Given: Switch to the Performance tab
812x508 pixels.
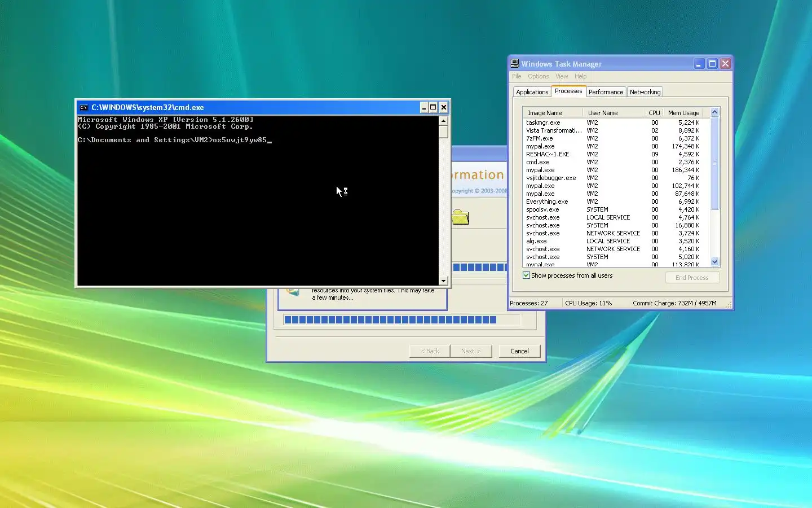Looking at the screenshot, I should 606,92.
